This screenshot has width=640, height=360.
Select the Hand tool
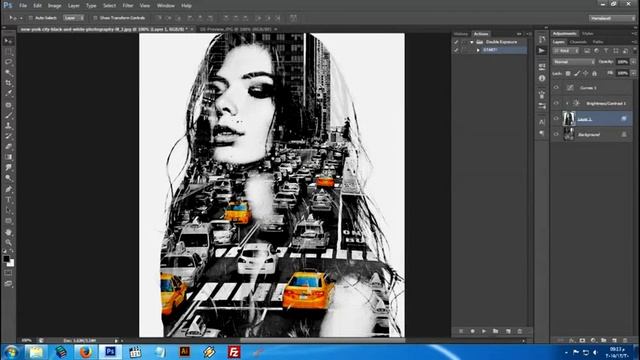click(x=8, y=232)
